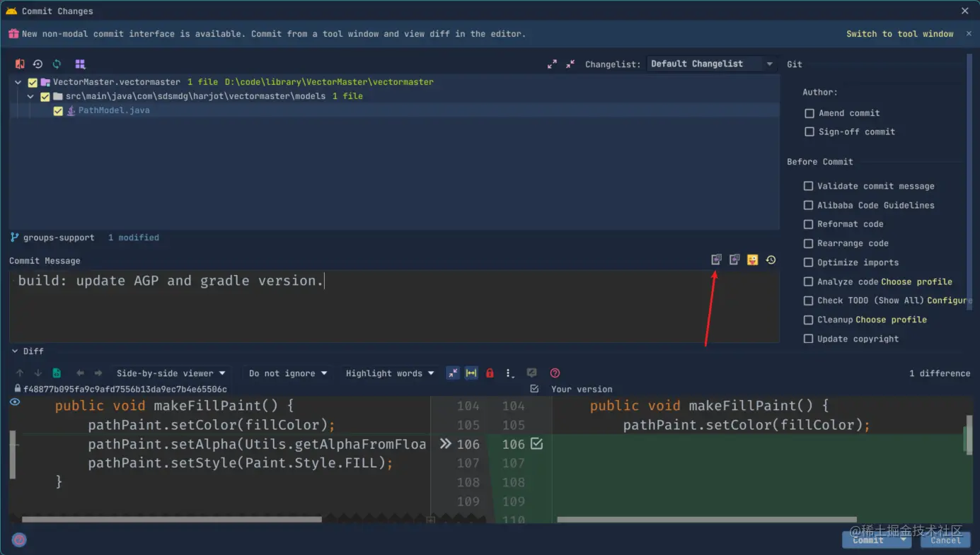Compare next file arrow in Diff toolbar
Viewport: 980px width, 555px height.
[x=98, y=373]
